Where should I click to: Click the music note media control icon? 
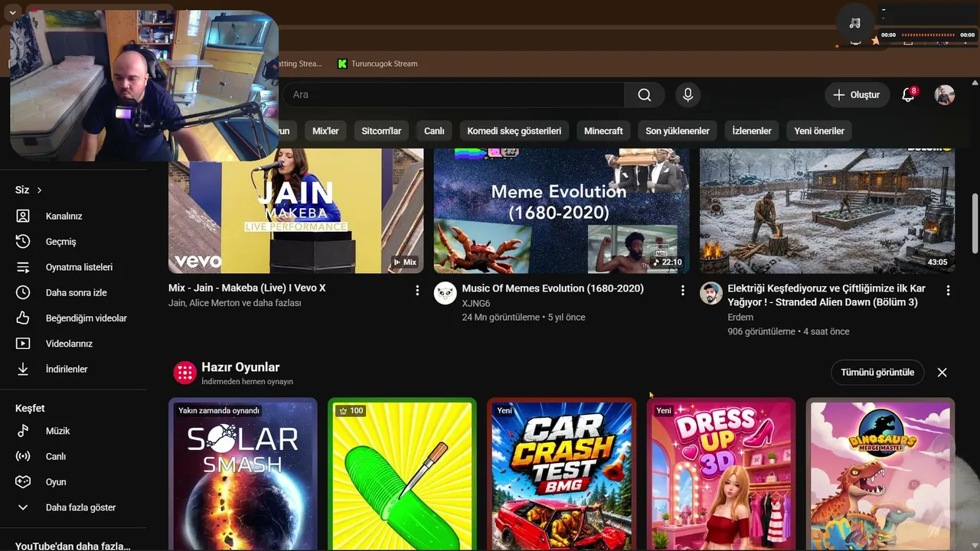(x=855, y=23)
